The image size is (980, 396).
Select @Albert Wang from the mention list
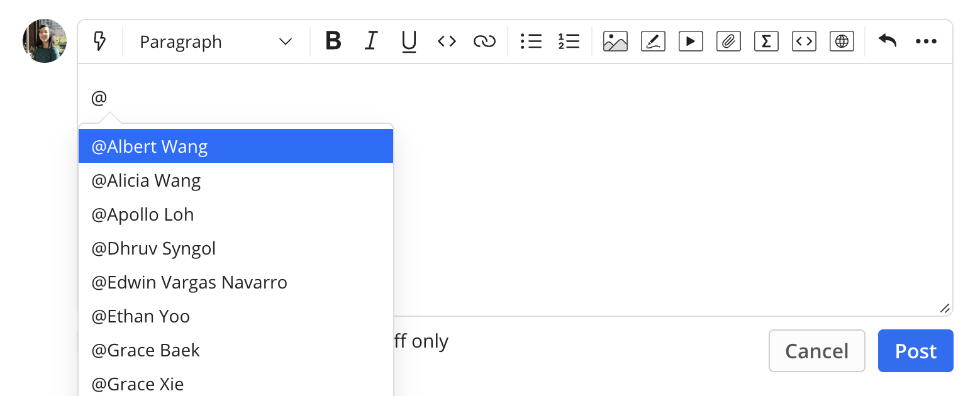(236, 146)
